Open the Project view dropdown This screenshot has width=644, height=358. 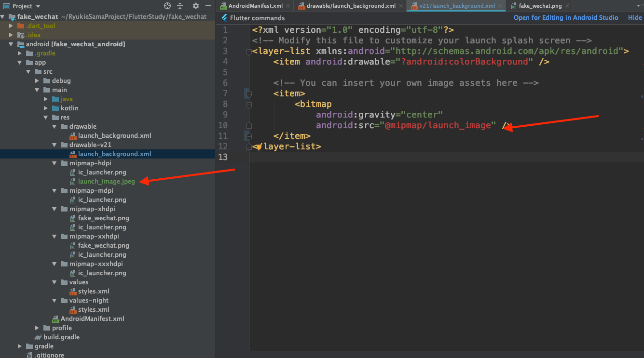click(x=22, y=6)
